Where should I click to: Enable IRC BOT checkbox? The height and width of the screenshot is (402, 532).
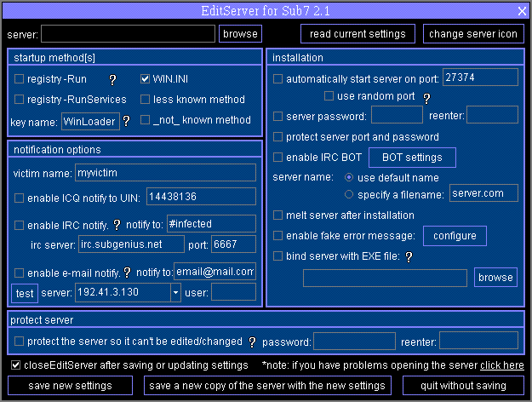tap(277, 157)
